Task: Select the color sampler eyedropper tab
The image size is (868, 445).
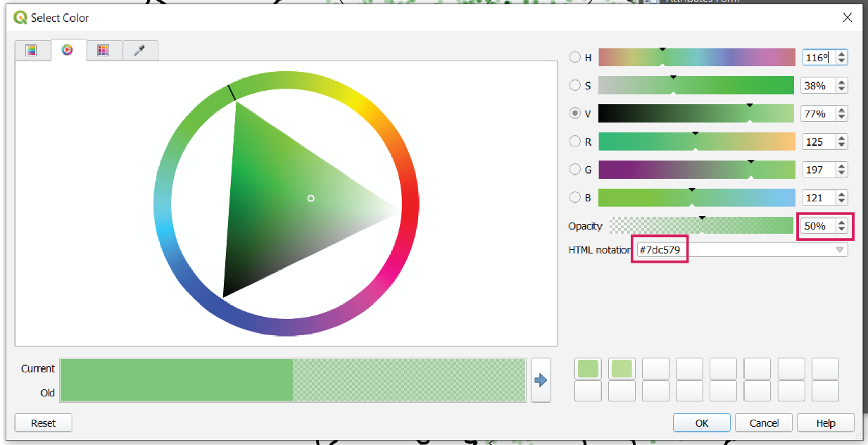Action: (x=139, y=50)
